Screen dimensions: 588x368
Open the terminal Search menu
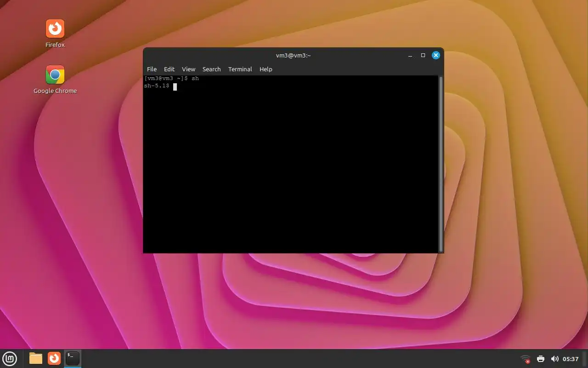click(211, 69)
